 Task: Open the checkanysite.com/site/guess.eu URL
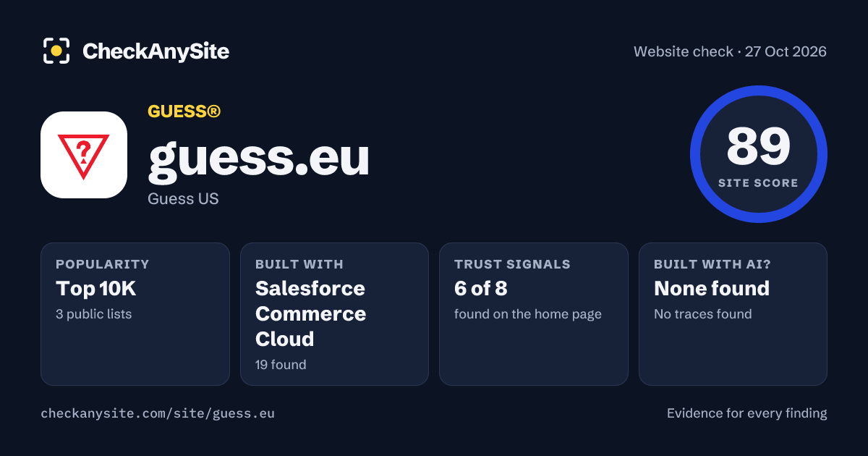point(158,414)
